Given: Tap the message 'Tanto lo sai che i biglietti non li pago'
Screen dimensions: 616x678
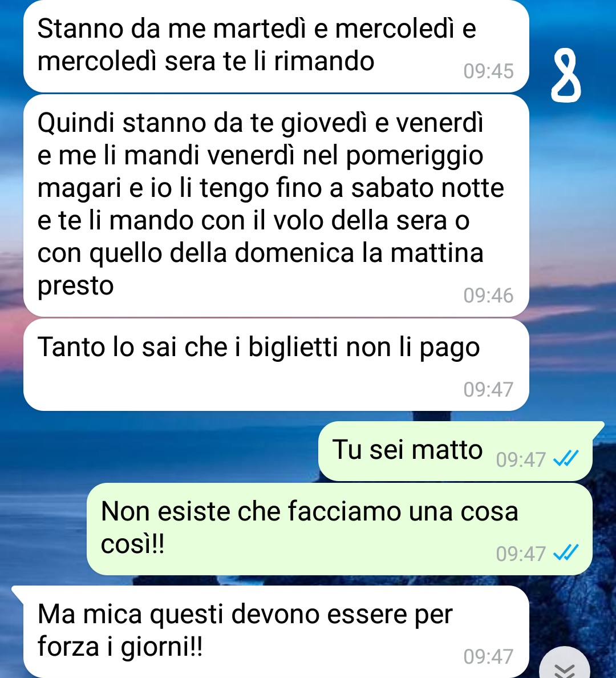Looking at the screenshot, I should coord(276,365).
